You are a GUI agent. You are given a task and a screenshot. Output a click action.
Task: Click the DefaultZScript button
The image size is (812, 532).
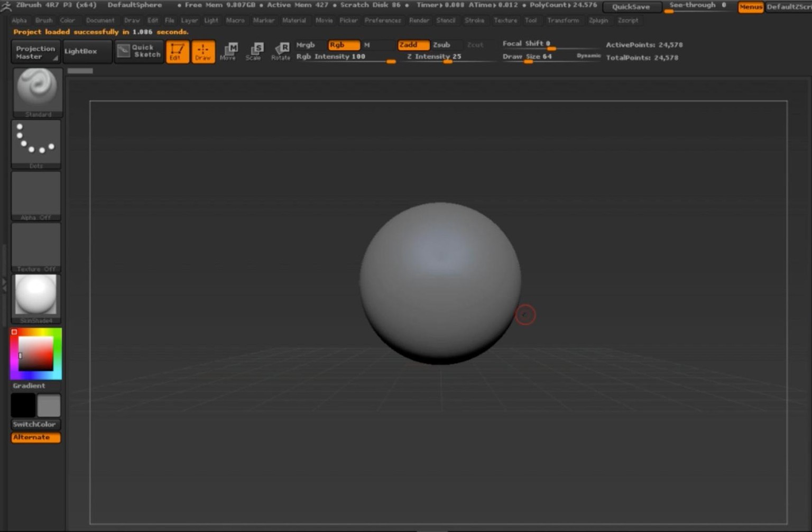coord(789,7)
